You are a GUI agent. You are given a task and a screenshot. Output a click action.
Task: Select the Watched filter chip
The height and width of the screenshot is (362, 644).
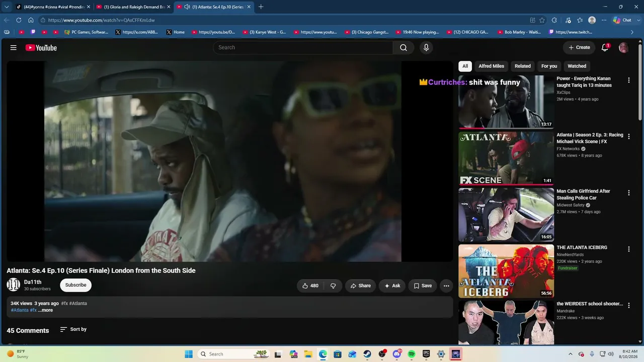(577, 66)
